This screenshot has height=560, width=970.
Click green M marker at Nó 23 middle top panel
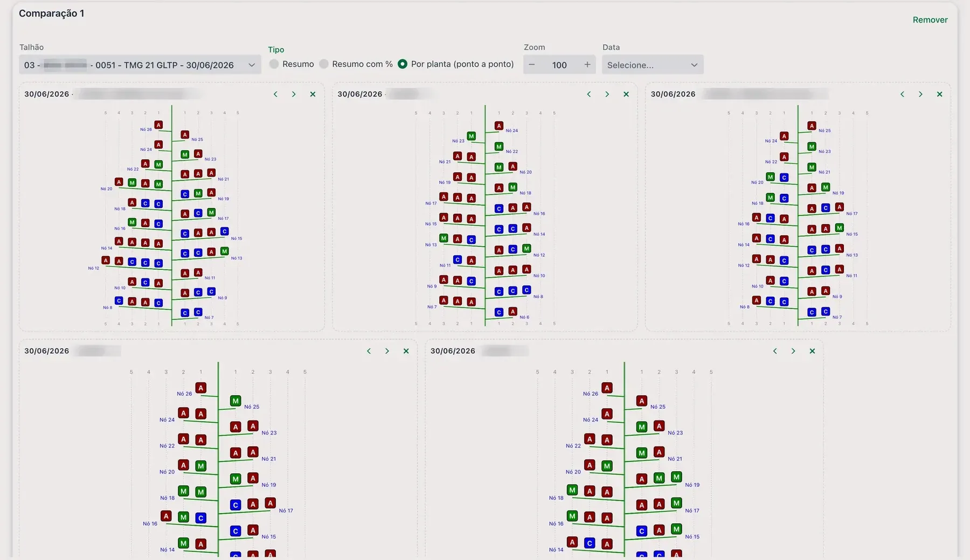[x=472, y=136]
